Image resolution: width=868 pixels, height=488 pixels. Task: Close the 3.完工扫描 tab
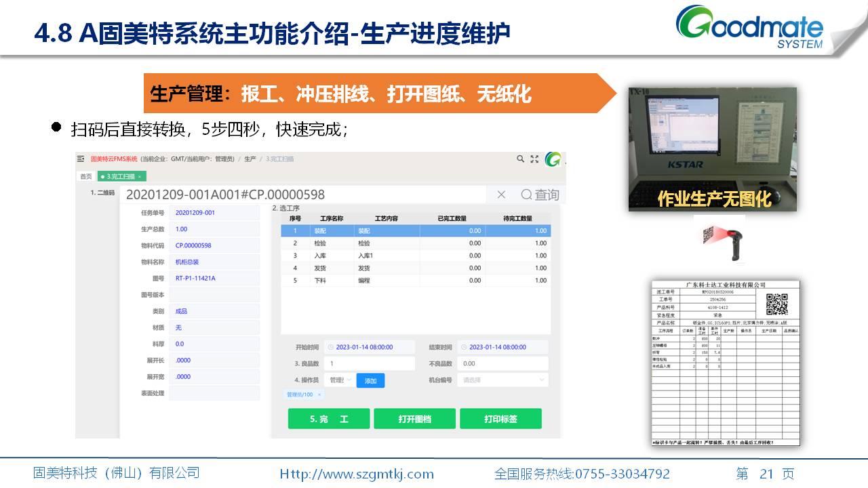[140, 176]
